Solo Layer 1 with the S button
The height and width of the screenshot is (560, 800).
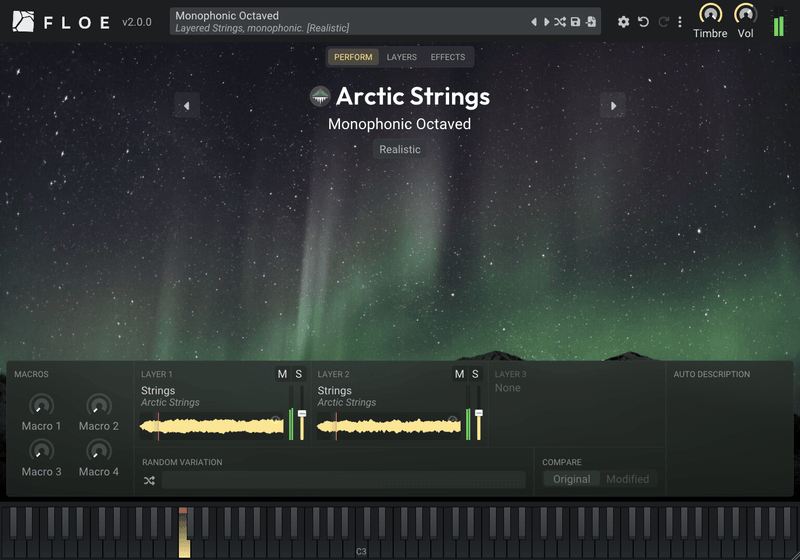coord(298,374)
